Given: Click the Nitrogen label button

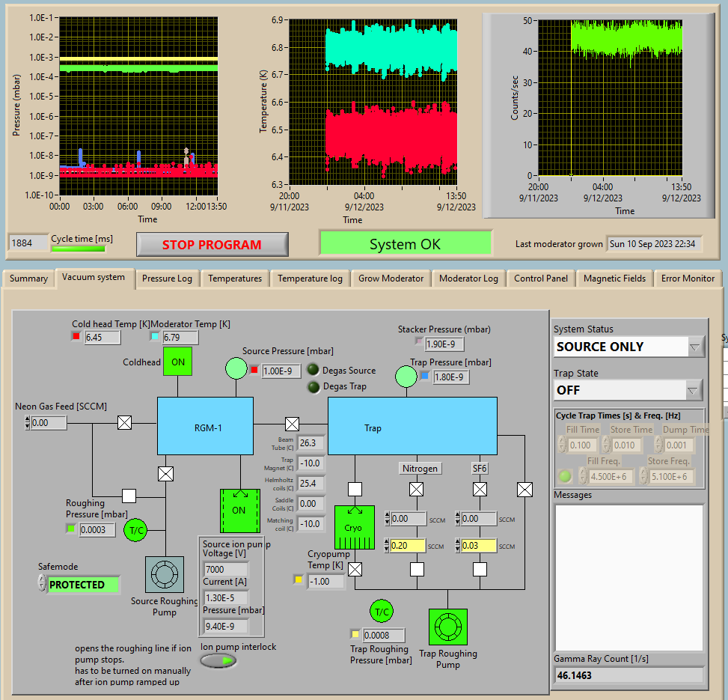Looking at the screenshot, I should 420,468.
